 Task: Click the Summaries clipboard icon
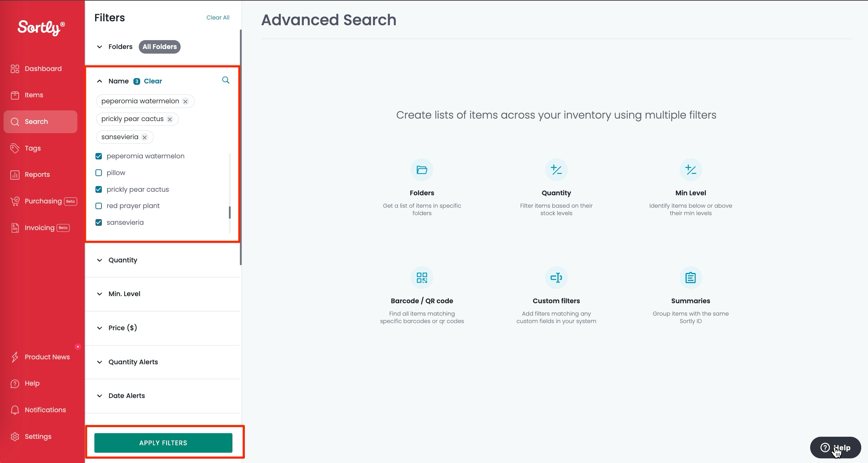(x=691, y=278)
